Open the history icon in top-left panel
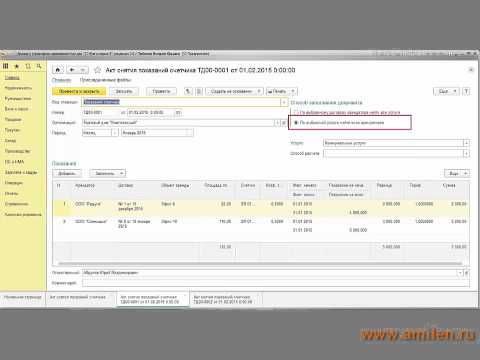 click(28, 66)
